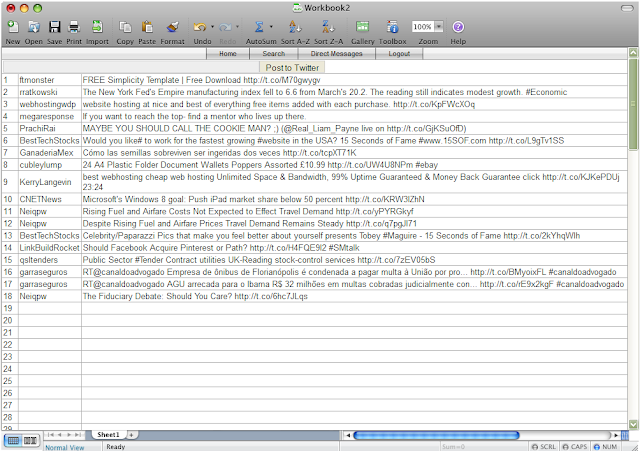Open a file with the Open icon
The height and width of the screenshot is (451, 640).
coord(33,27)
